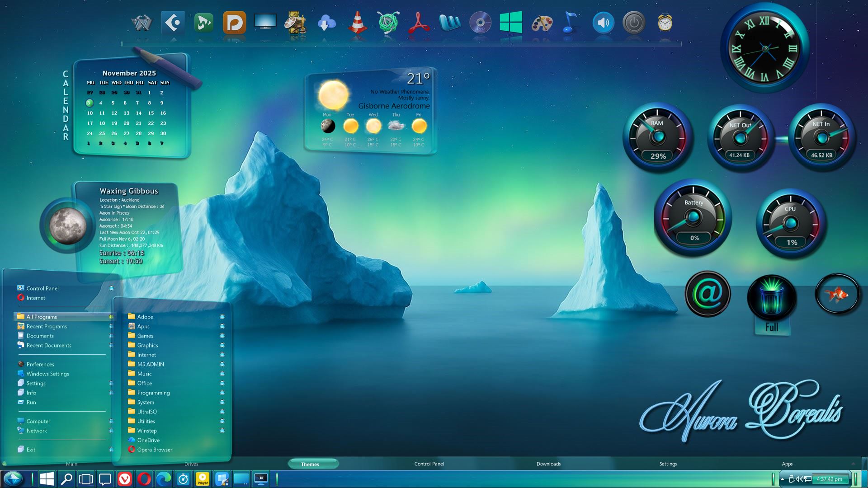
Task: Open the goldfish widget icon
Action: (836, 294)
